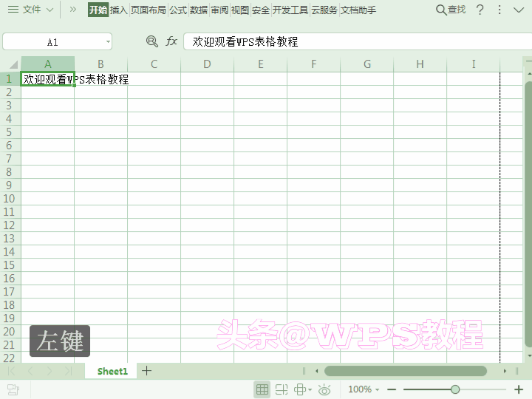532x399 pixels.
Task: Select the 视图 tab
Action: click(240, 10)
